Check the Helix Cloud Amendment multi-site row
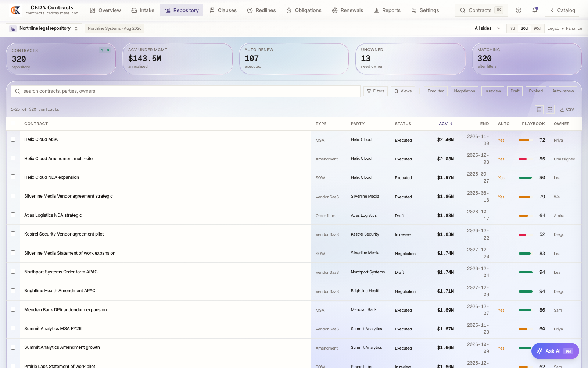 coord(13,158)
